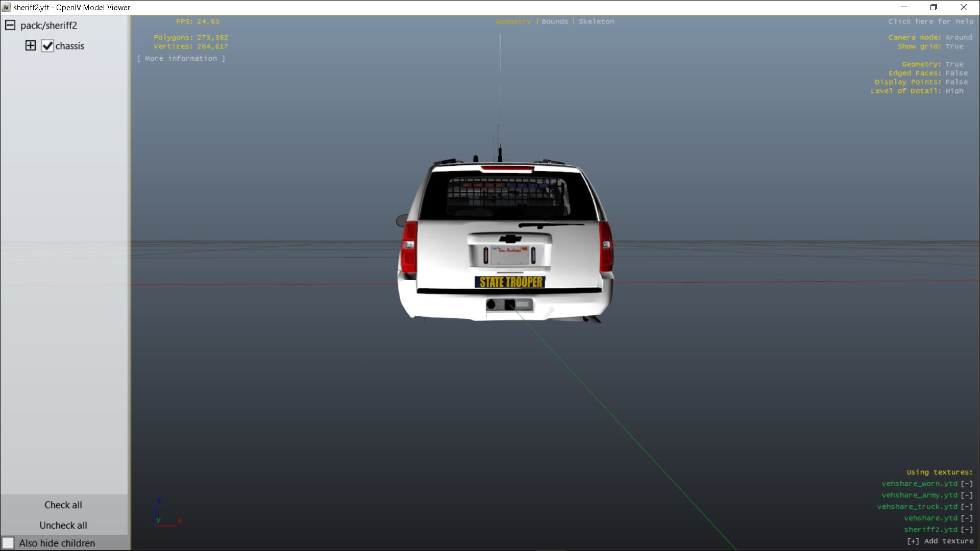Select the Geometry view tab

click(513, 21)
